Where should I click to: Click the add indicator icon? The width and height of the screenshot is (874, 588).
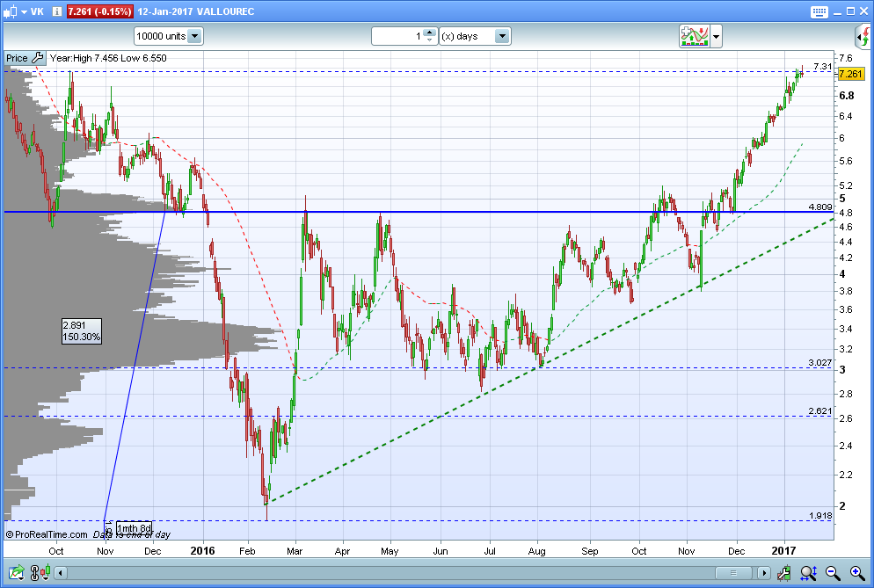694,36
